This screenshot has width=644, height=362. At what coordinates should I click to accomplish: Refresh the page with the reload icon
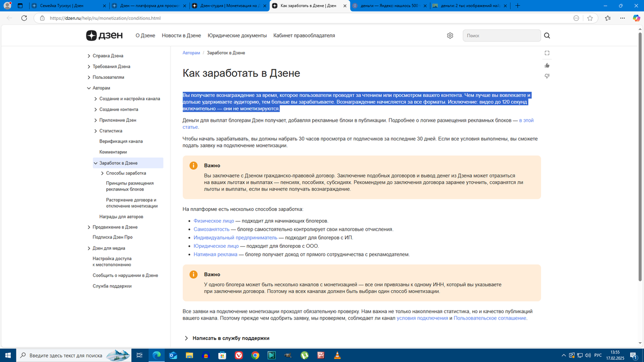click(x=24, y=18)
